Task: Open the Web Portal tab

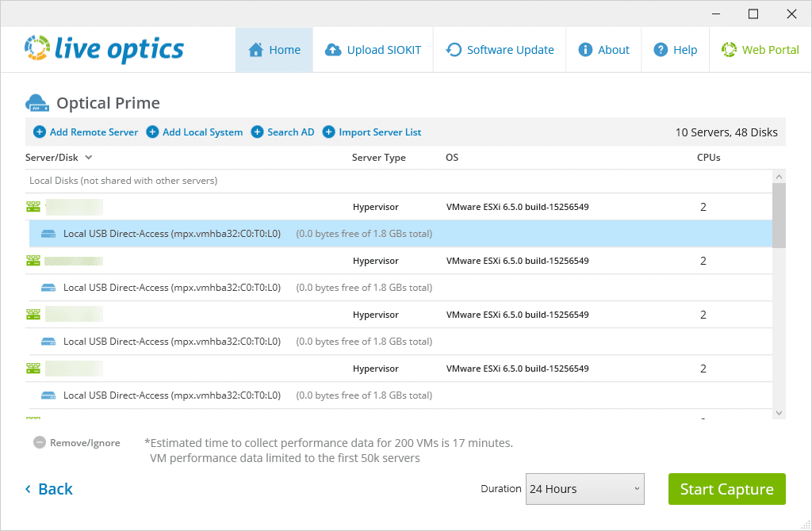Action: [x=760, y=50]
